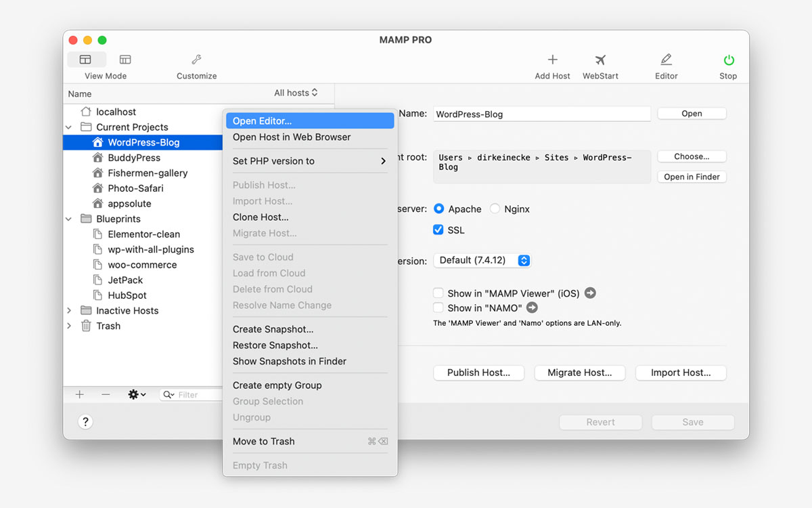Click the Open button beside the Name field
Screen dimensions: 812x508
692,114
